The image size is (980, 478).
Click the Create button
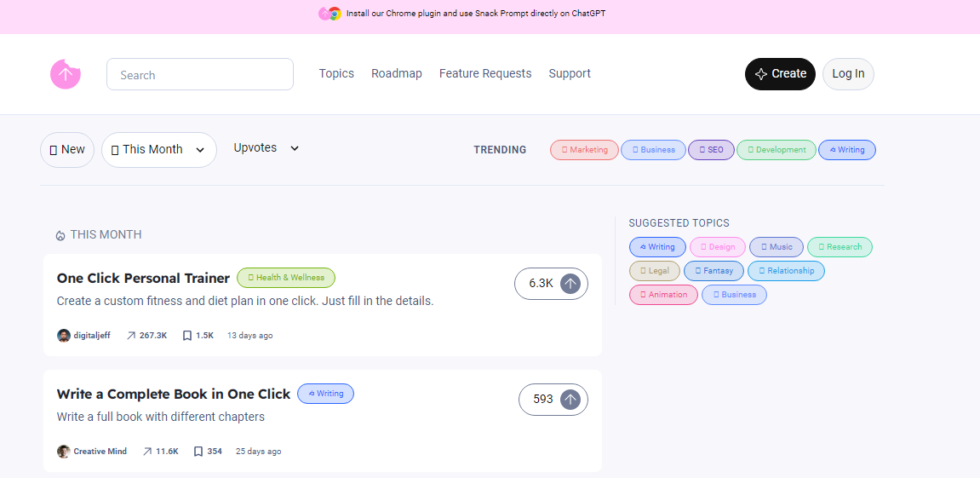tap(780, 74)
